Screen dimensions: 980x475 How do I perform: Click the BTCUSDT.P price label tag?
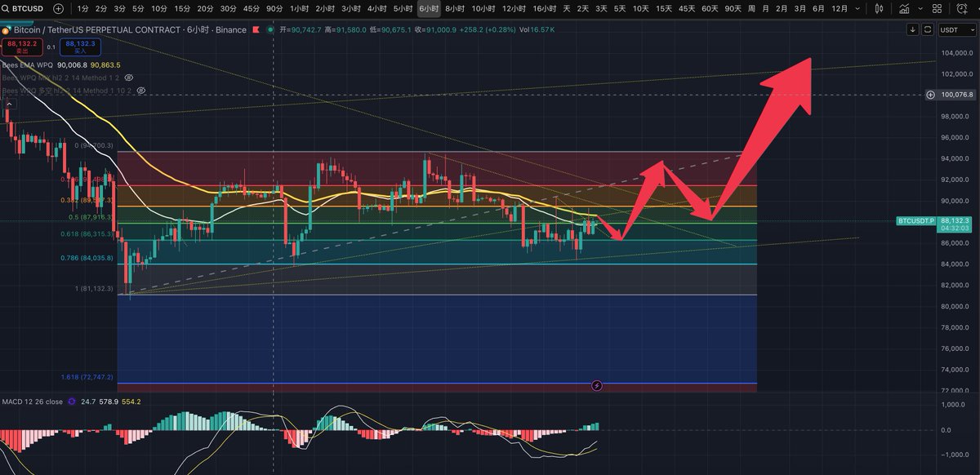click(x=915, y=220)
